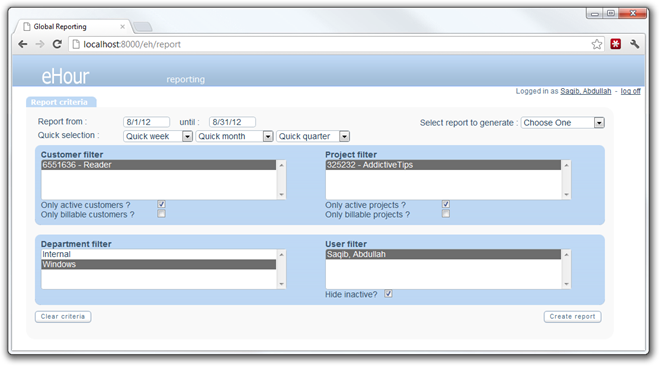Select user Saqib, Abdullah in User filter
The image size is (660, 366).
(x=443, y=254)
